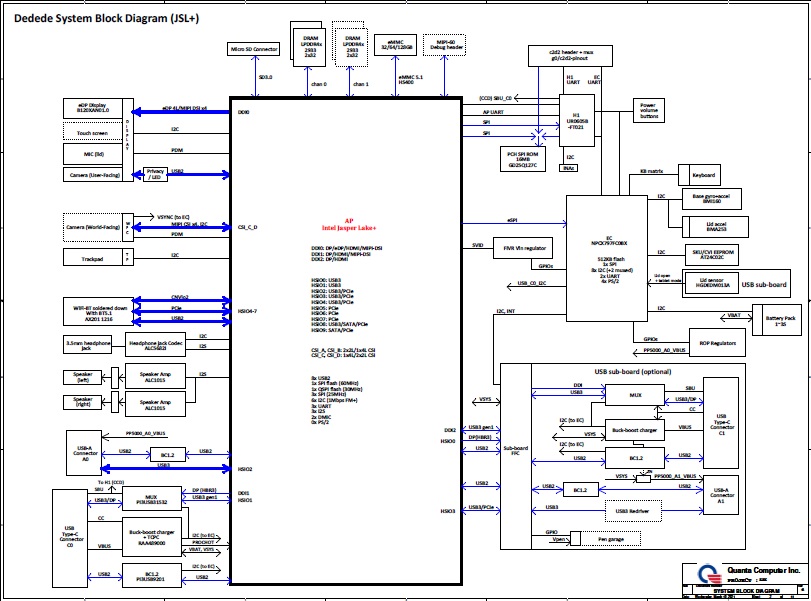
Task: Select the MIPI-60 Debug header block
Action: (444, 45)
